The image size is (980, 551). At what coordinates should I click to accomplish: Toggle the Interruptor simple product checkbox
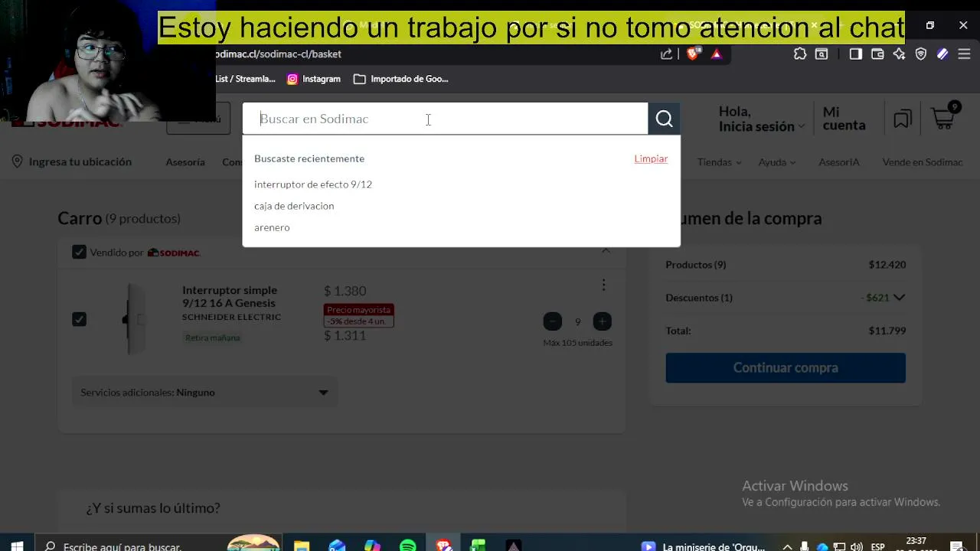79,319
